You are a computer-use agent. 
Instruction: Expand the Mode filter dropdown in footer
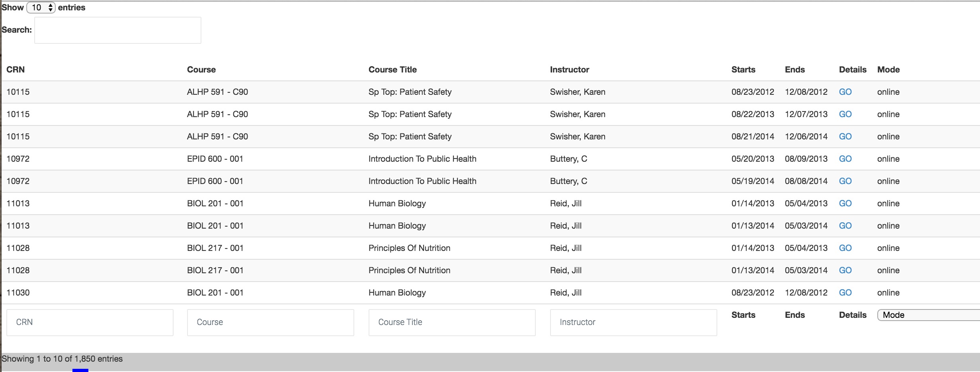pos(927,315)
